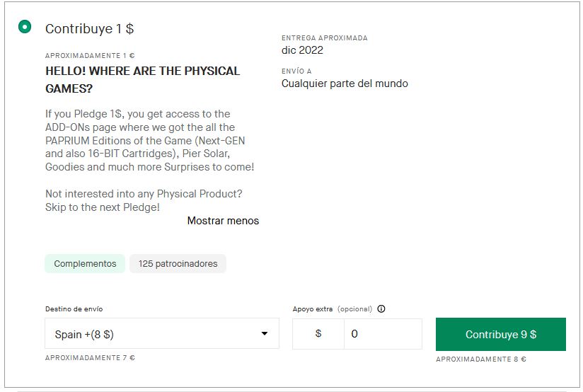Click the Entrega aproximada label
The image size is (583, 392).
point(324,38)
